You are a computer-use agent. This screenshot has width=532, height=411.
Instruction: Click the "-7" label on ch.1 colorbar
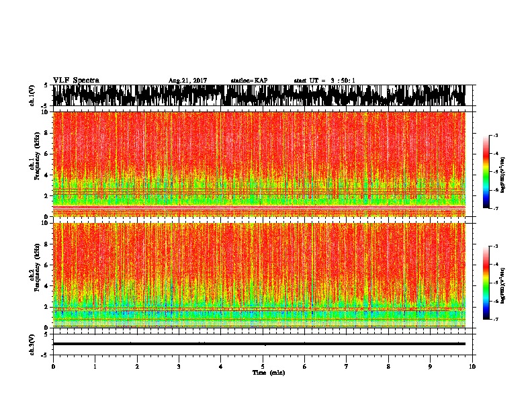pyautogui.click(x=496, y=208)
